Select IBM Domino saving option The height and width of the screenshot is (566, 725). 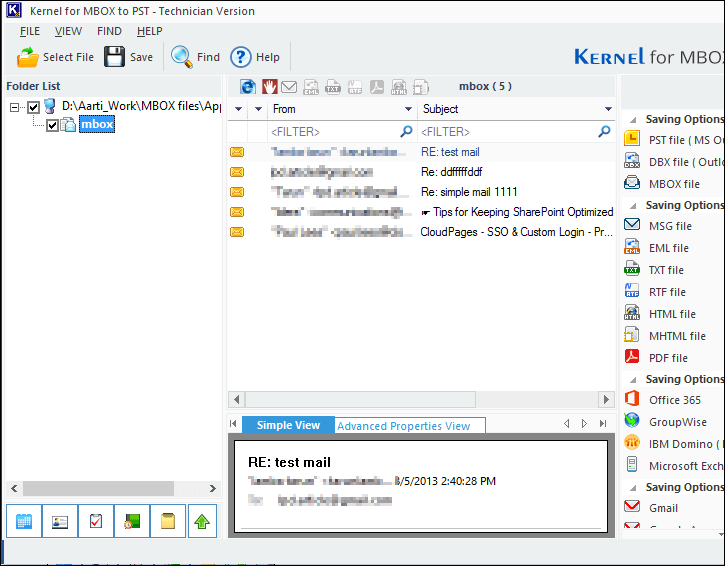coord(673,443)
